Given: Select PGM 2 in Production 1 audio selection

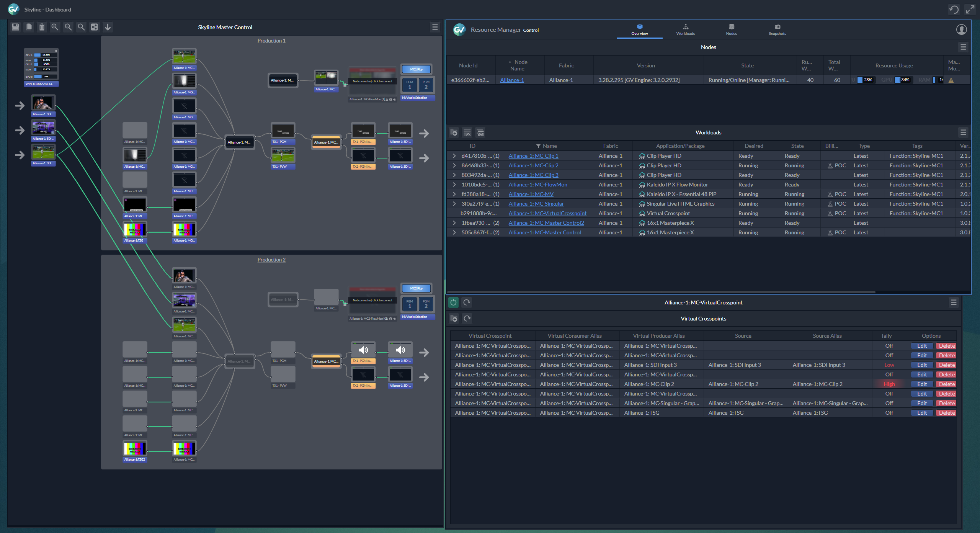Looking at the screenshot, I should (426, 85).
